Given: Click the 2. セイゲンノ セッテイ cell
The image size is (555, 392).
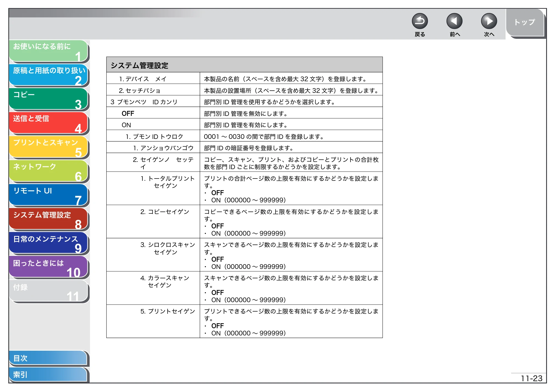Looking at the screenshot, I should click(x=153, y=163).
